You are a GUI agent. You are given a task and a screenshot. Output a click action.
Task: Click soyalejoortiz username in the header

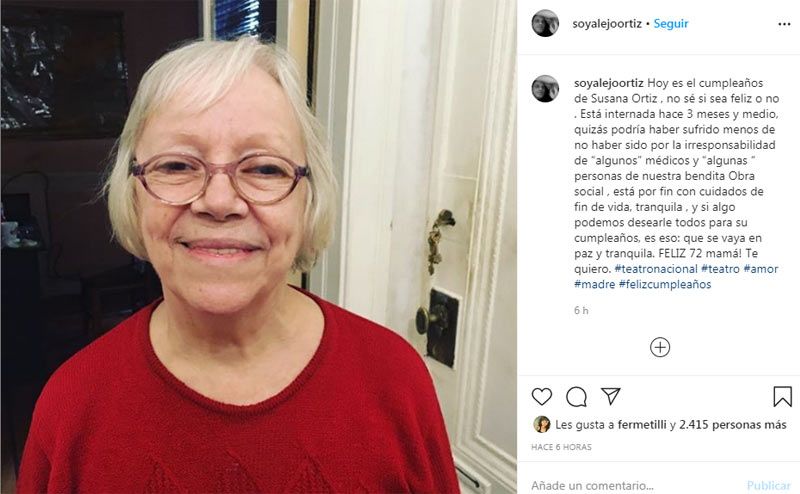[607, 23]
